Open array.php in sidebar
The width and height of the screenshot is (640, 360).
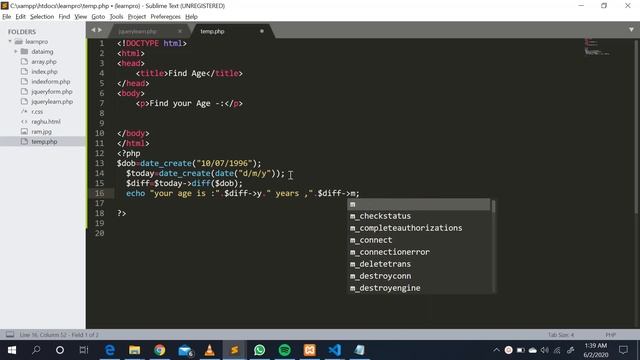(x=44, y=62)
